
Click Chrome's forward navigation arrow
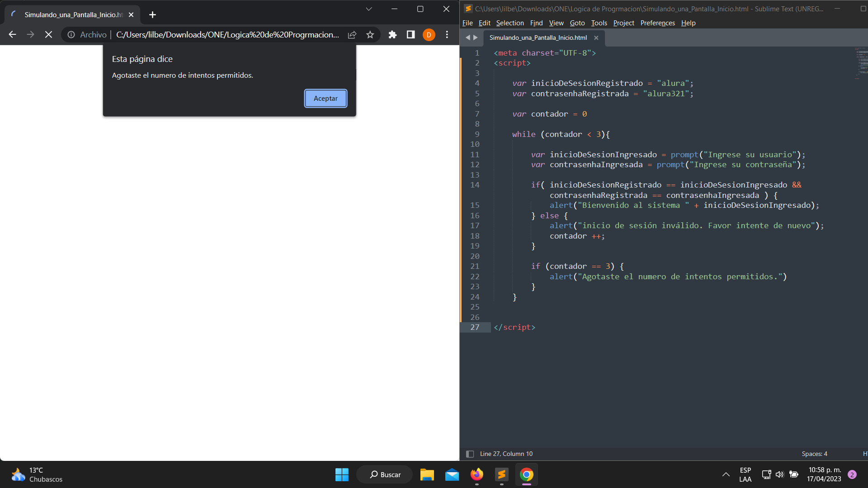pos(30,35)
